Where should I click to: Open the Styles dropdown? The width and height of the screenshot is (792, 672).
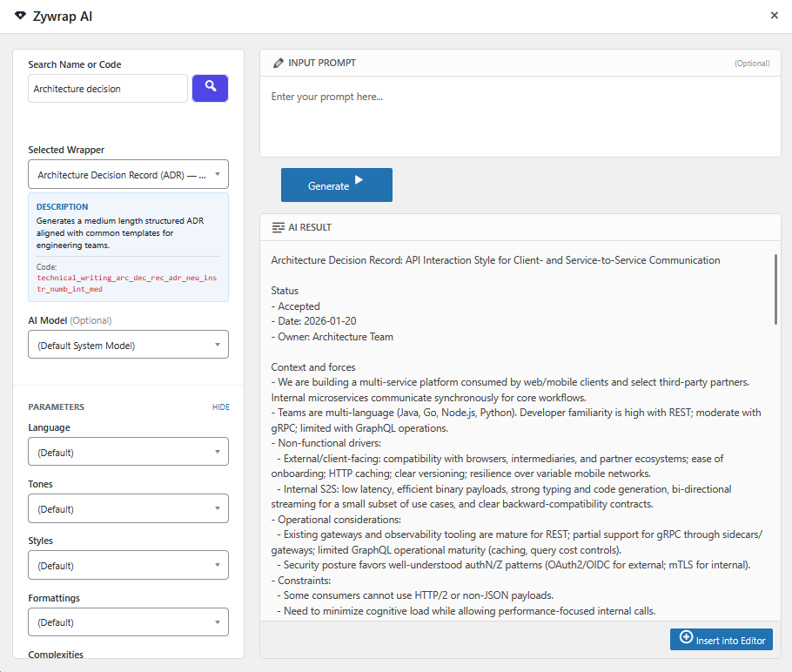click(128, 565)
